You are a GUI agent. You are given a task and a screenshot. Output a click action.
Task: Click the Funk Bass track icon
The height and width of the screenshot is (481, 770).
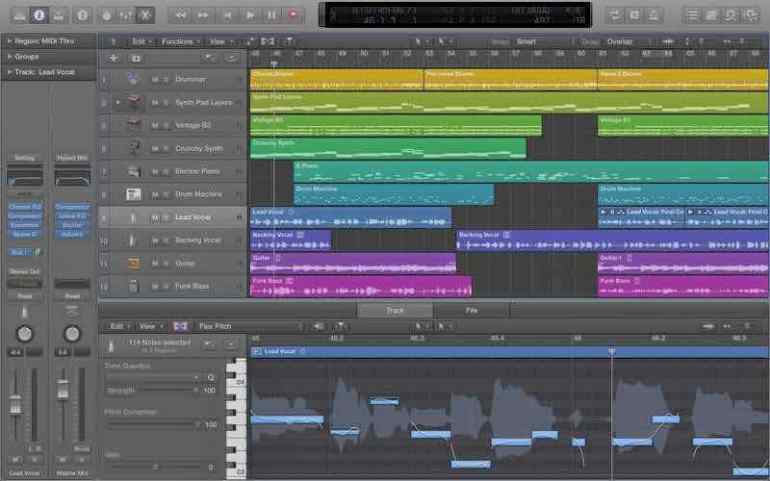point(133,286)
